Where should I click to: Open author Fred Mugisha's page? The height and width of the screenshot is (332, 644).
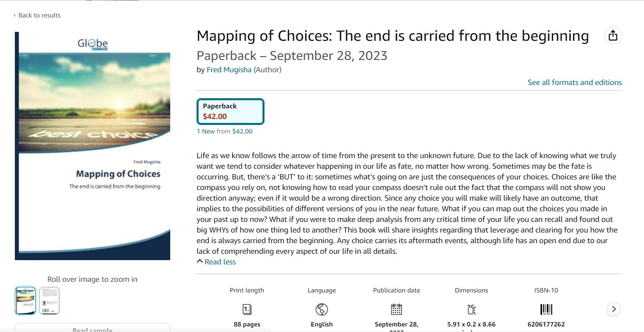[x=229, y=70]
